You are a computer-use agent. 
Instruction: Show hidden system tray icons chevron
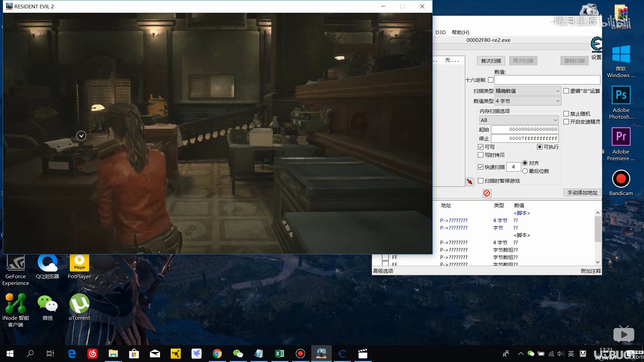(521, 354)
